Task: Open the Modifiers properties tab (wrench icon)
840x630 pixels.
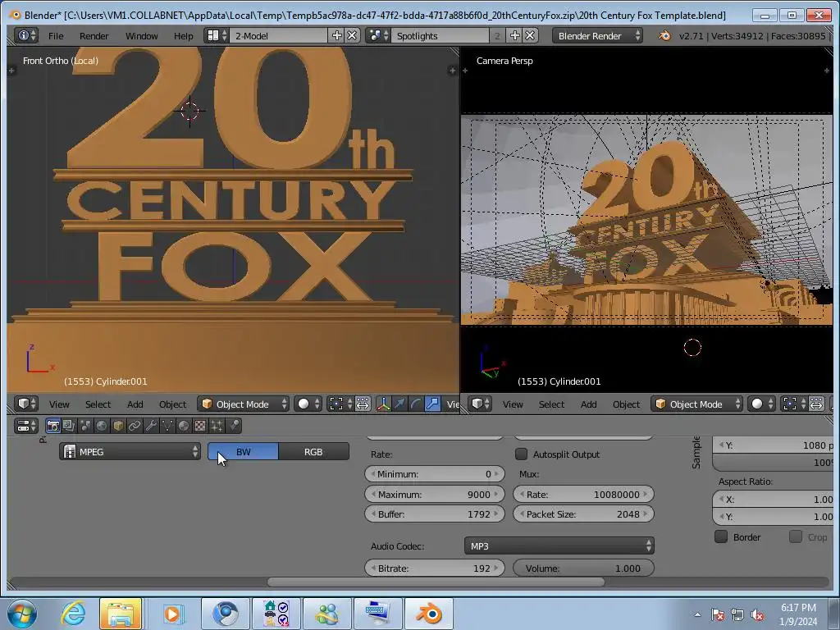Action: [x=151, y=426]
